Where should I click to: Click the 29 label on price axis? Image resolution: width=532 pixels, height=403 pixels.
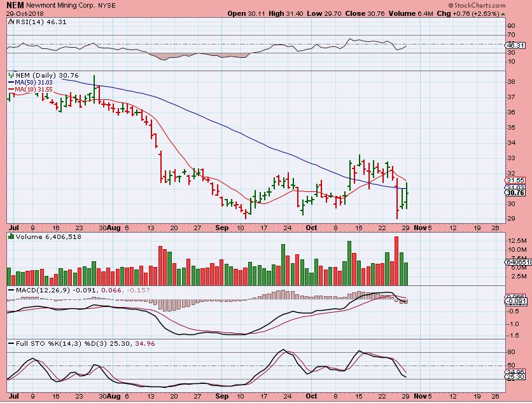coord(511,219)
